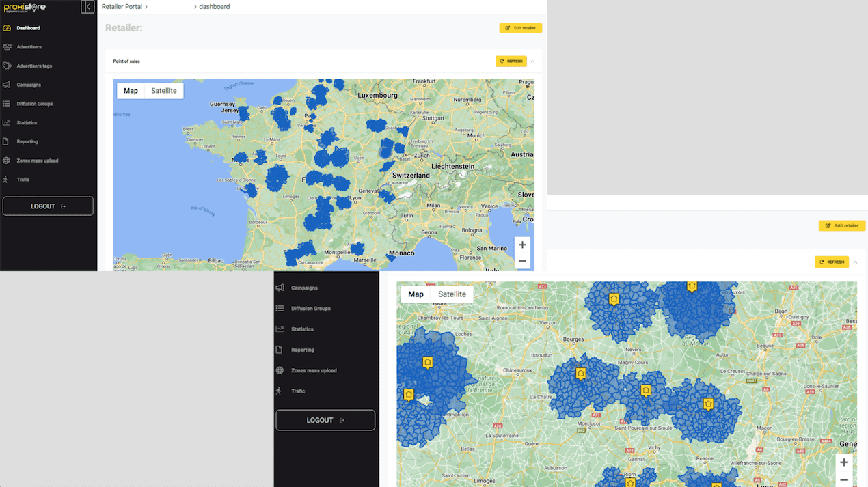The height and width of the screenshot is (487, 868).
Task: Open Zones mass upload label in main sidebar
Action: click(x=38, y=161)
